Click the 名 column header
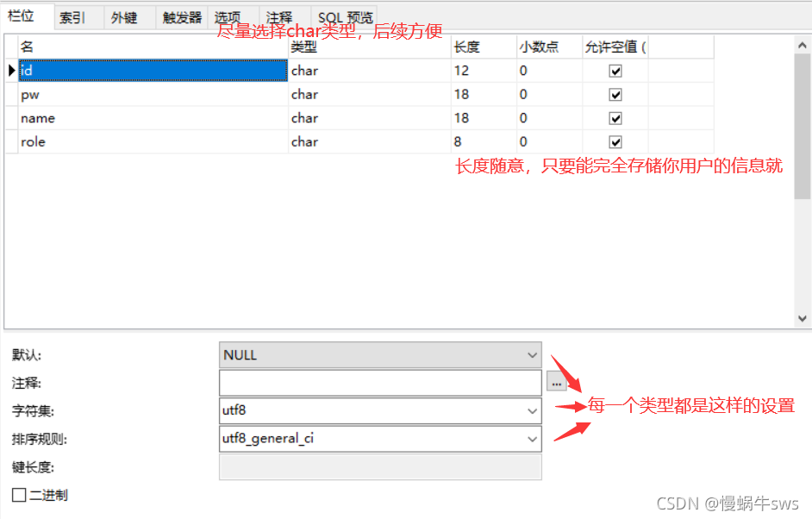The image size is (812, 519). point(153,47)
